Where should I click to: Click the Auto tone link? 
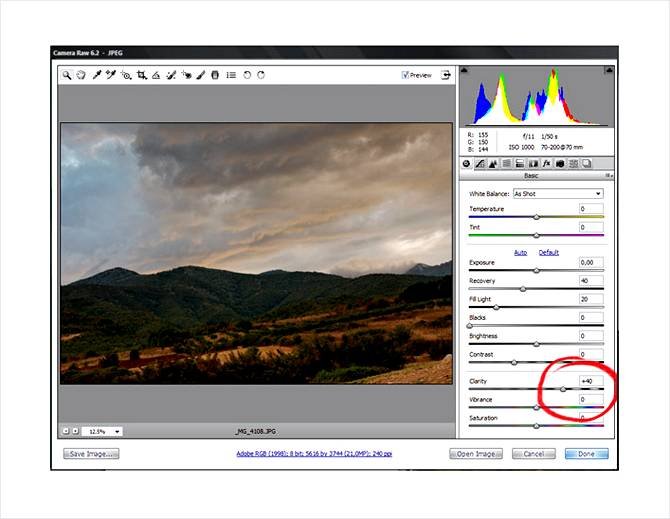[520, 252]
